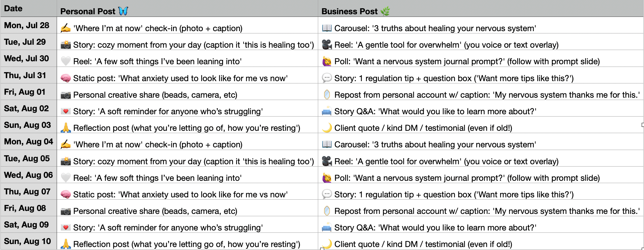Viewport: 644px width, 250px height.
Task: Select the Personal Post header text
Action: pos(88,12)
